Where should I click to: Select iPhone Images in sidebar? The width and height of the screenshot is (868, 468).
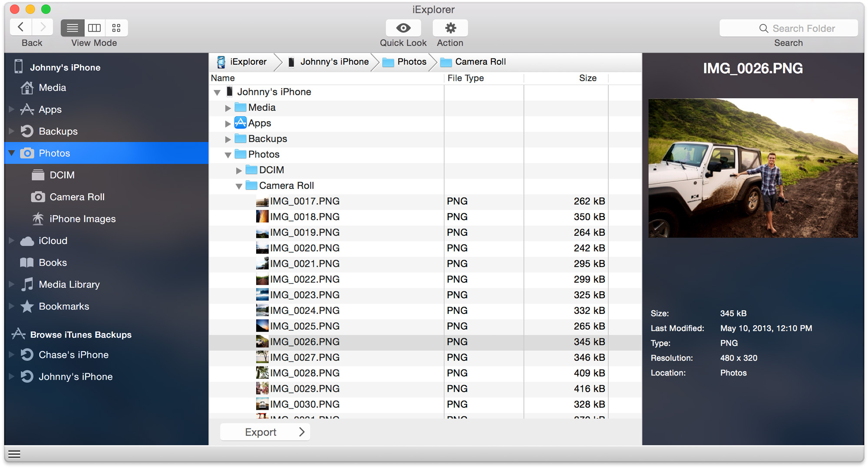82,219
